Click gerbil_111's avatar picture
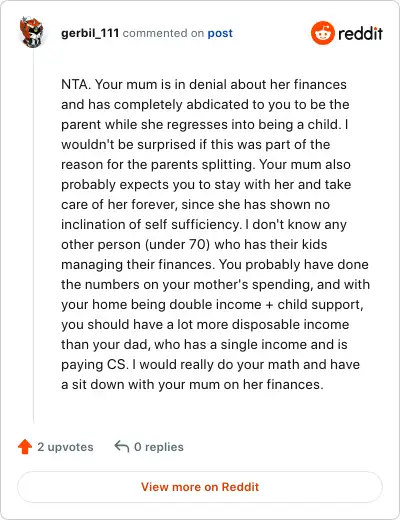 (x=31, y=32)
